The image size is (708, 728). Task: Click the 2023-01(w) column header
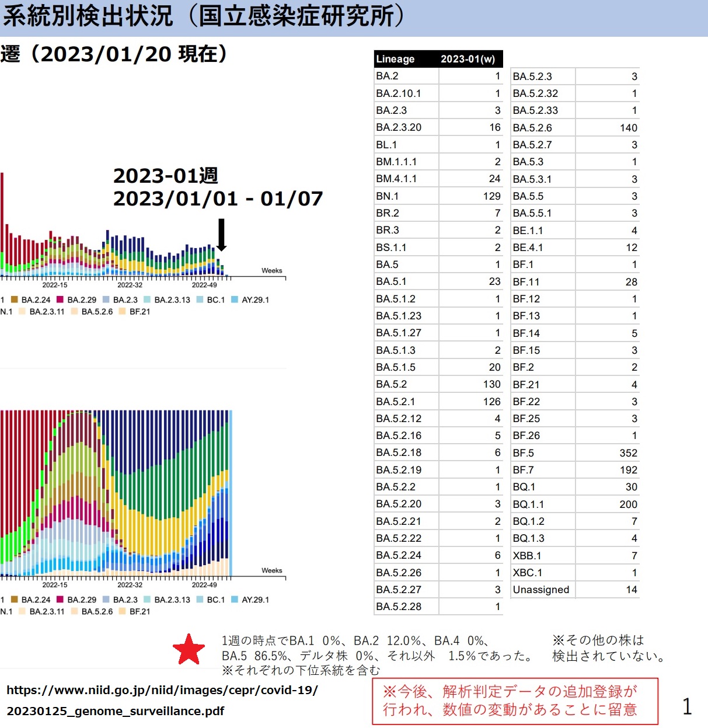pyautogui.click(x=468, y=59)
